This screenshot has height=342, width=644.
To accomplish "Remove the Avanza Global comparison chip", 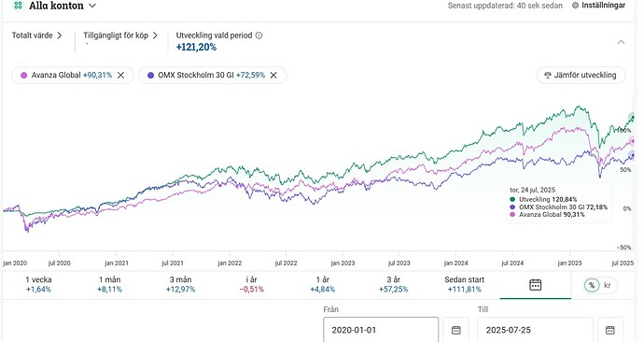I will [x=120, y=76].
